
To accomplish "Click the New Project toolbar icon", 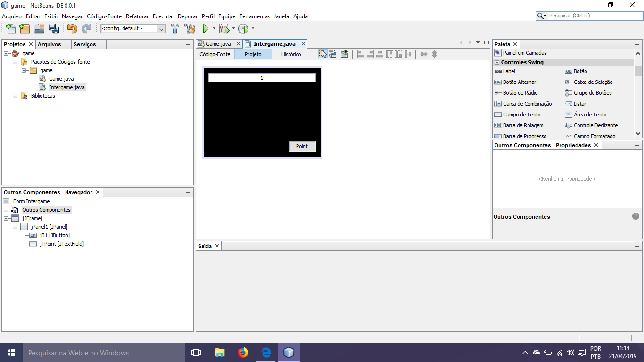I will tap(25, 28).
